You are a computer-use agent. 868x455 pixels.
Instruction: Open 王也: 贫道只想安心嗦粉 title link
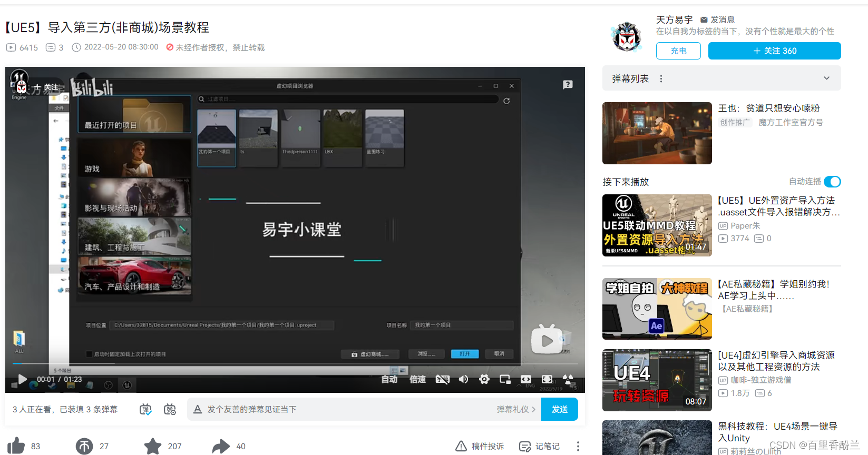click(x=769, y=108)
